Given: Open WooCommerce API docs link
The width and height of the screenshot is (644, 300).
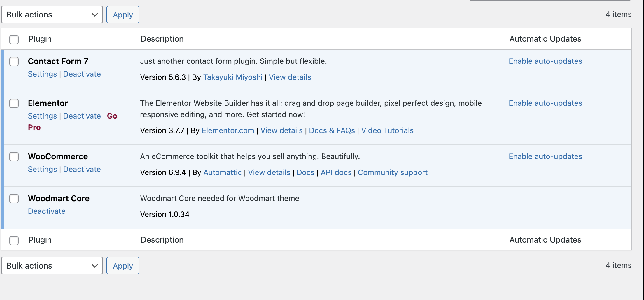Looking at the screenshot, I should pyautogui.click(x=336, y=172).
